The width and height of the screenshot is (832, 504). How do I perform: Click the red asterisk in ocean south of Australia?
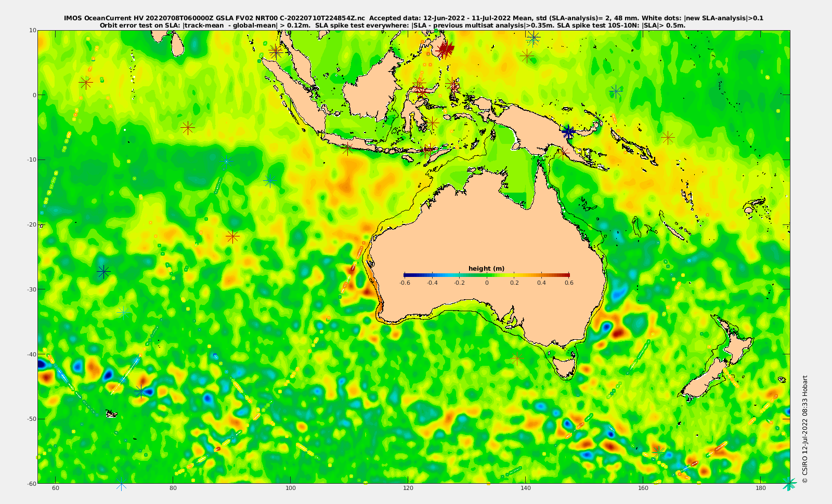click(x=516, y=359)
